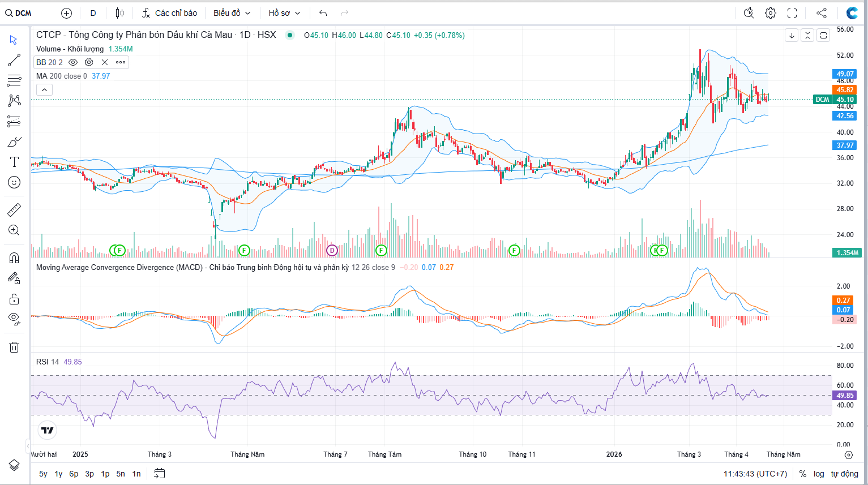Toggle percent scale mode
Image resolution: width=868 pixels, height=485 pixels.
[x=803, y=474]
